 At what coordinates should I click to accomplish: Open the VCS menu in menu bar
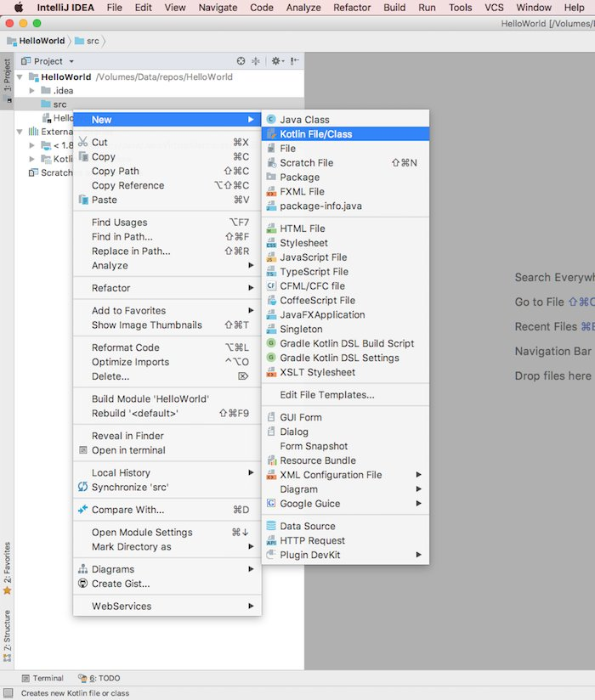point(494,8)
